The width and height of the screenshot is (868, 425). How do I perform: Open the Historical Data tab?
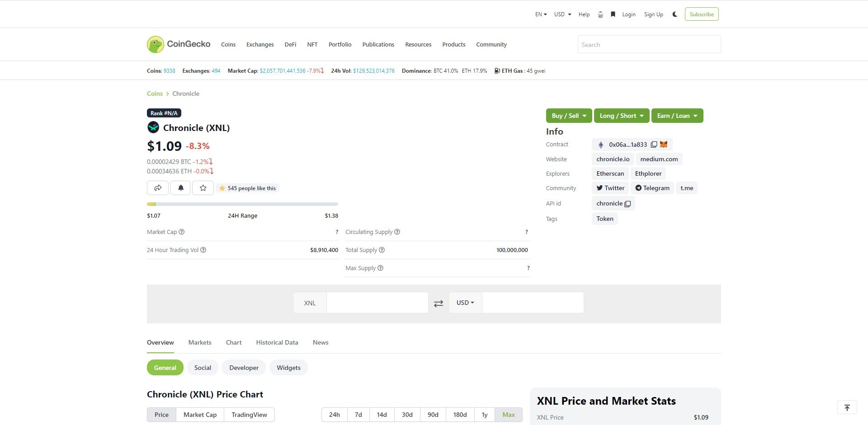tap(277, 342)
